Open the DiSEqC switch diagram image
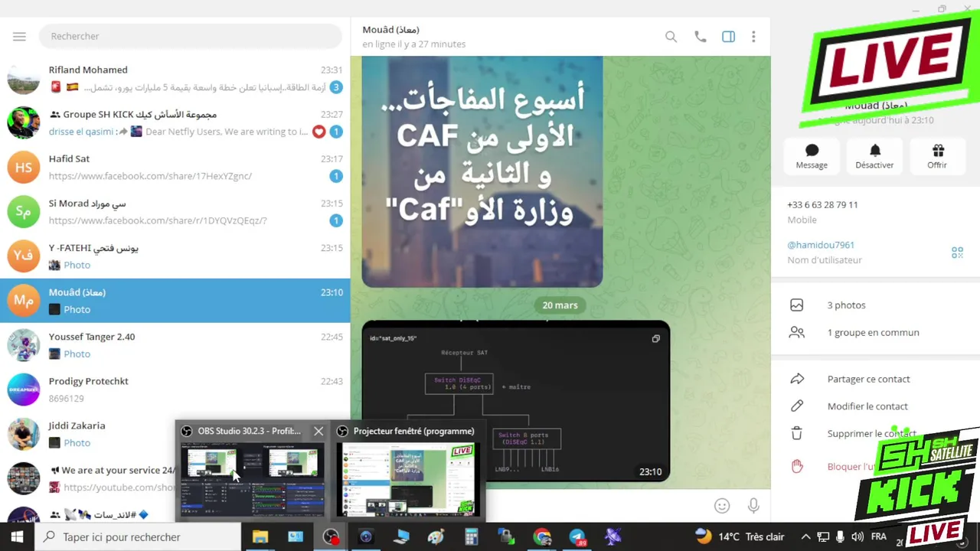The image size is (980, 551). tap(516, 401)
